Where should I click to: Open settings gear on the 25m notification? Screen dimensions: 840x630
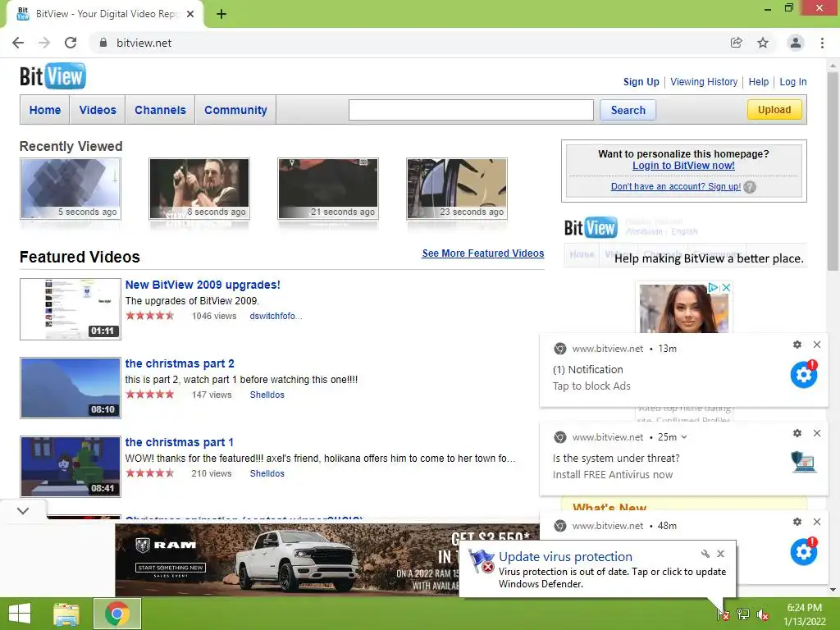click(x=797, y=433)
